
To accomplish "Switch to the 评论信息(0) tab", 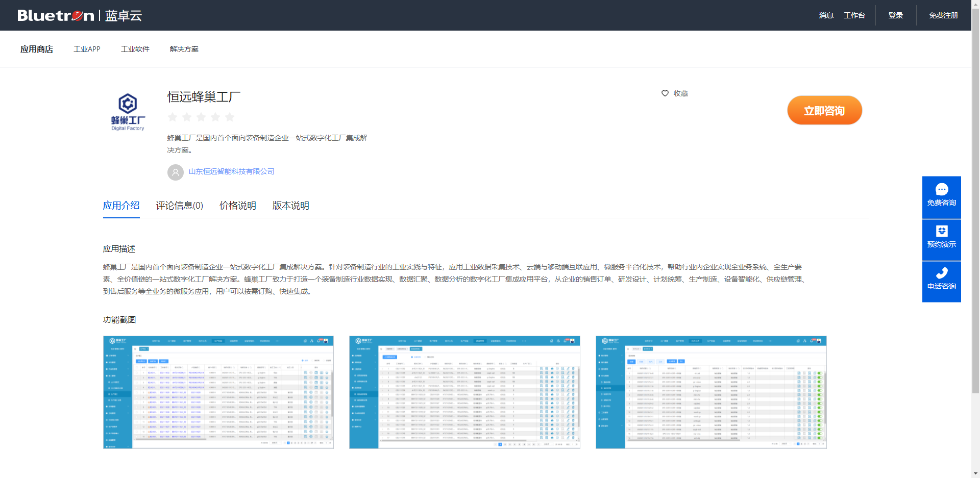I will (x=180, y=206).
